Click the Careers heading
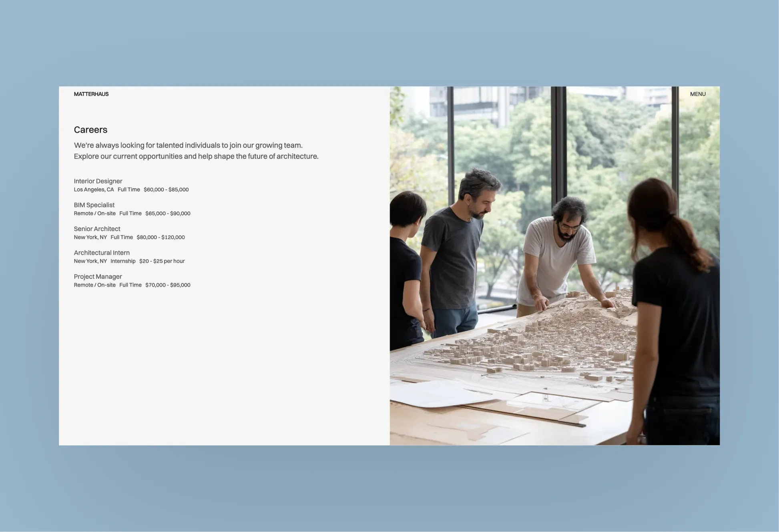 [90, 130]
